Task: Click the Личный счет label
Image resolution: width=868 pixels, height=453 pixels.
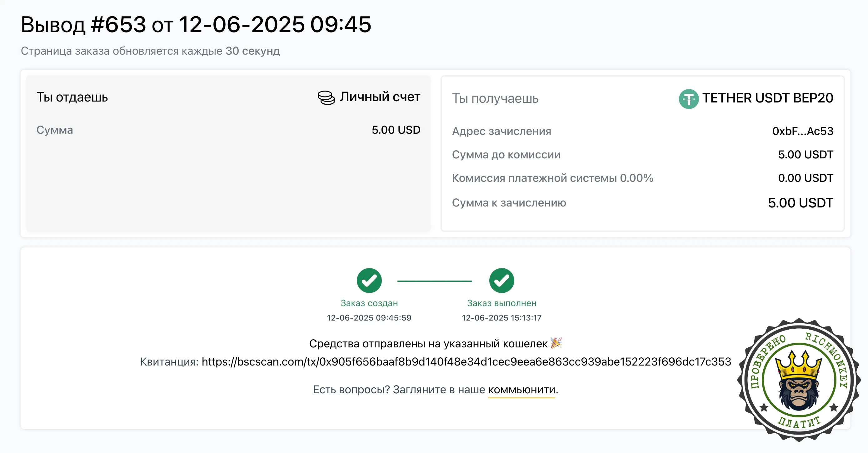Action: [x=380, y=97]
